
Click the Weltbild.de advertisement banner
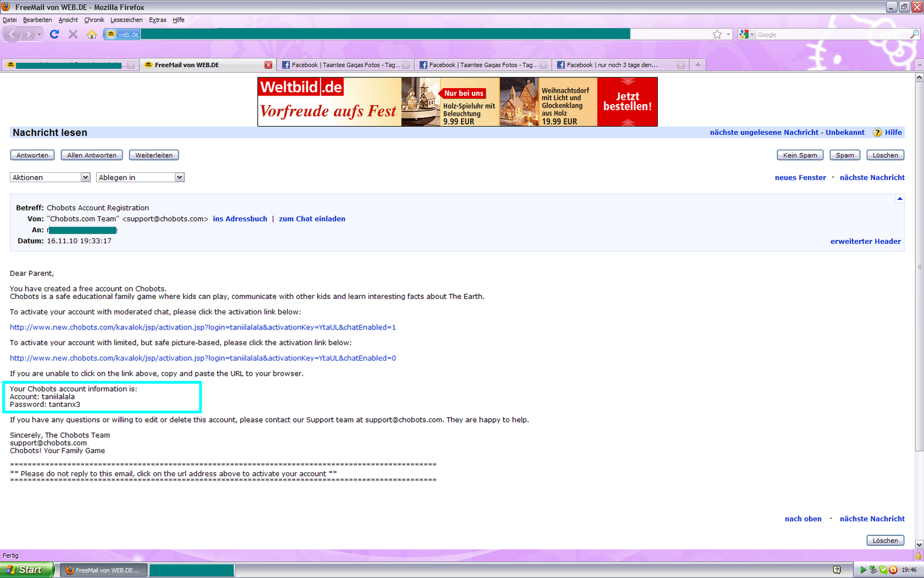457,102
